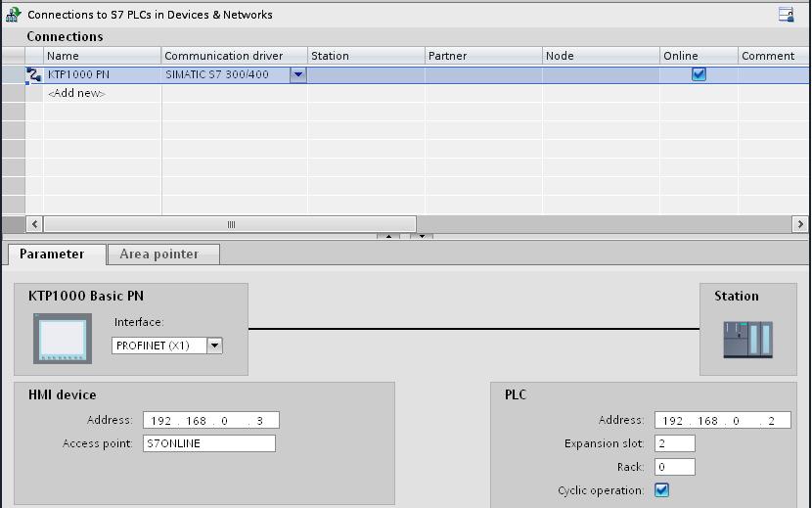
Task: Click the Online column header
Action: point(699,56)
